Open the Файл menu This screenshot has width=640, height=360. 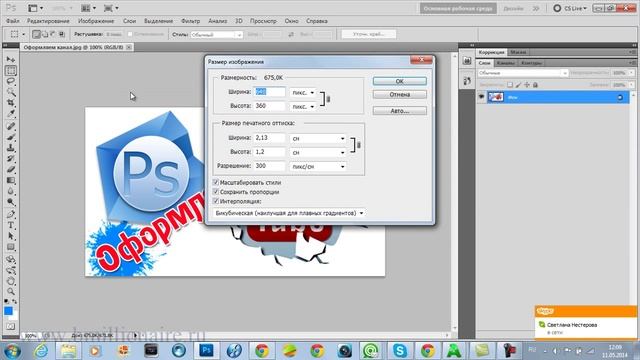pyautogui.click(x=12, y=21)
